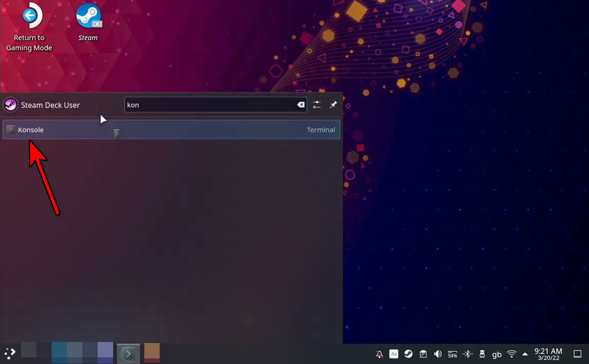Click the 'Steam Deck User' name label

(50, 105)
